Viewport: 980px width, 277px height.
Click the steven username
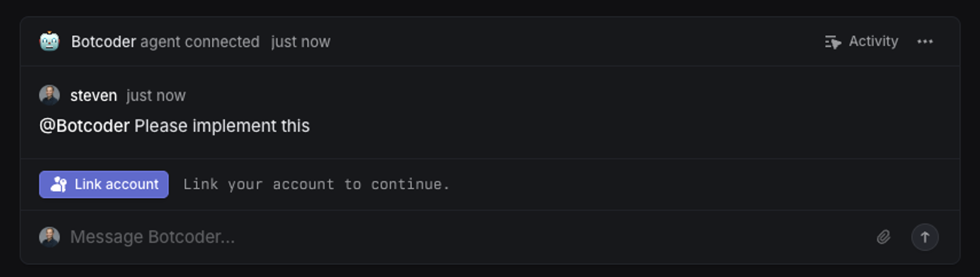pyautogui.click(x=94, y=96)
